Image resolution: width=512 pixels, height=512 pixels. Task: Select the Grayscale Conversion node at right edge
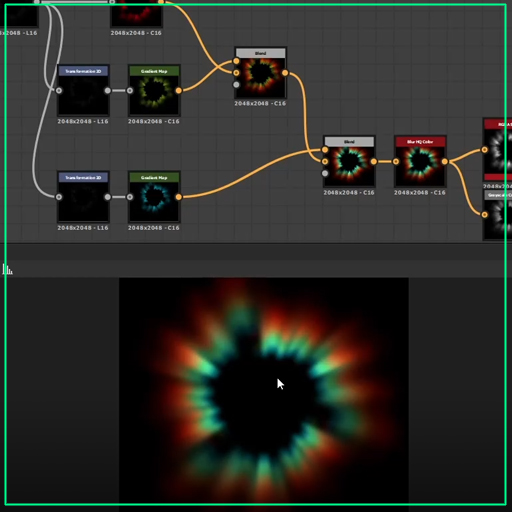pyautogui.click(x=498, y=215)
